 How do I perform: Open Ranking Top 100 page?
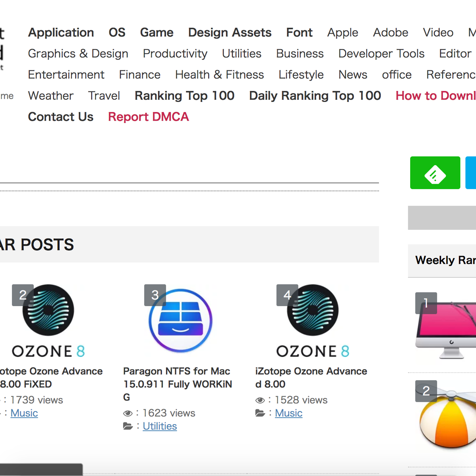(x=184, y=96)
